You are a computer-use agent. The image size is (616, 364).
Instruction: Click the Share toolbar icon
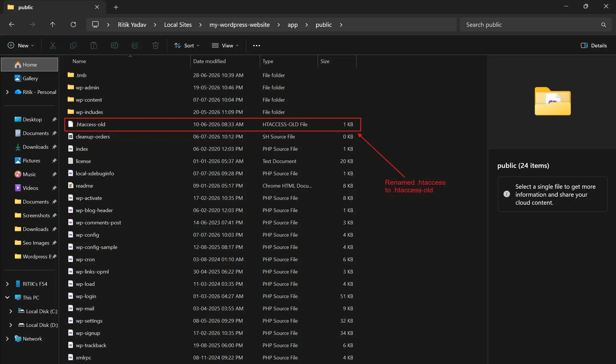point(135,45)
